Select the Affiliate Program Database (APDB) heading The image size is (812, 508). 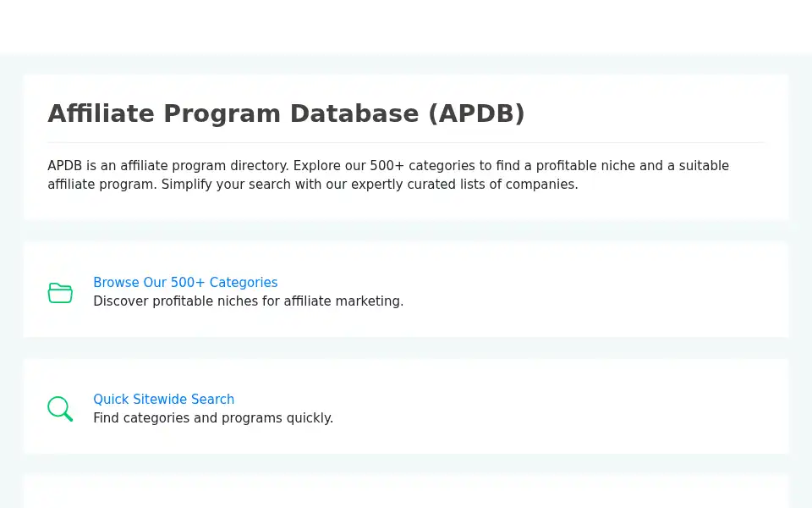(287, 113)
